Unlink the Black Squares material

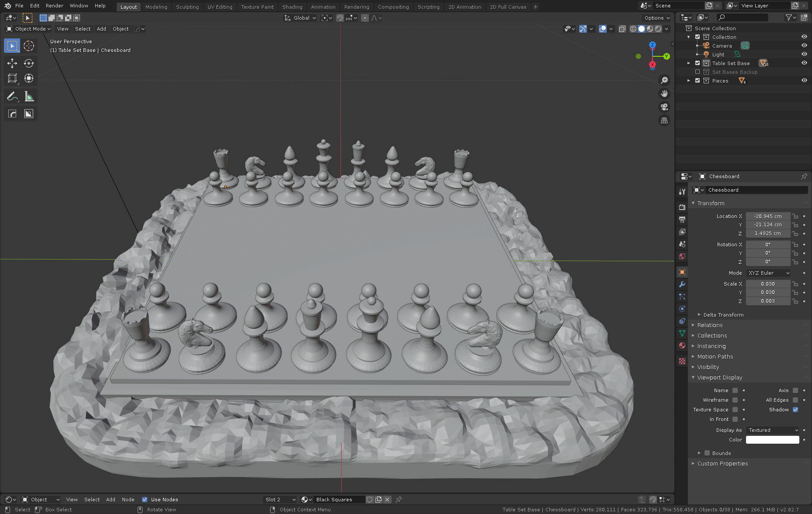click(x=387, y=500)
